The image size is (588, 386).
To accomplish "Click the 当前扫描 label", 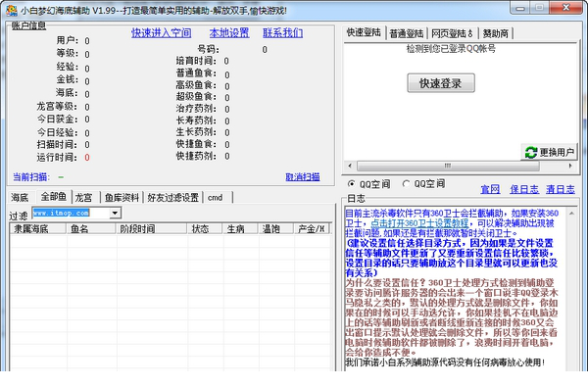I will [x=30, y=177].
